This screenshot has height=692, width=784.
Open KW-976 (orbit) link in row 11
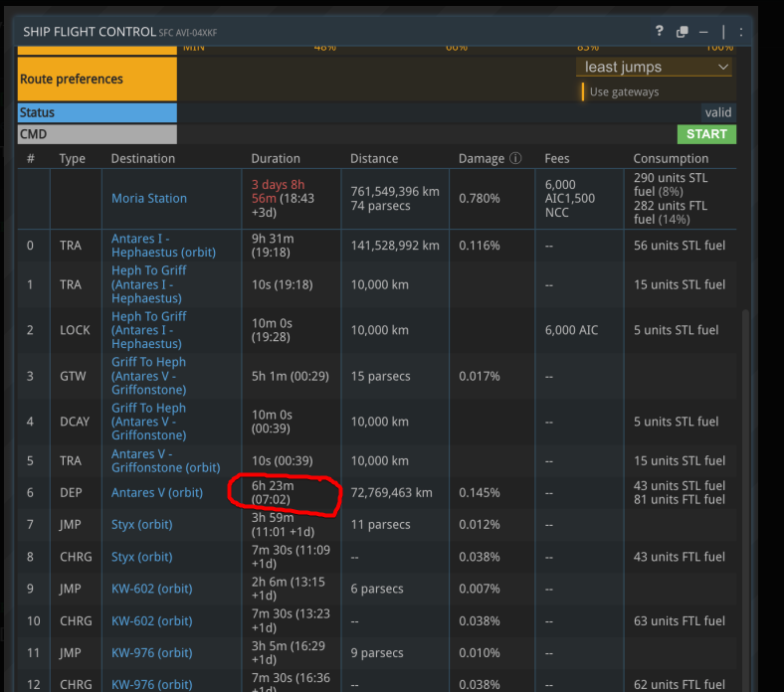pos(151,652)
